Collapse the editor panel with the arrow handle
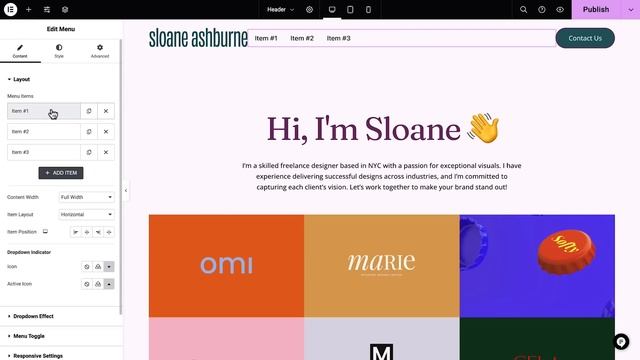Image resolution: width=640 pixels, height=360 pixels. click(126, 190)
